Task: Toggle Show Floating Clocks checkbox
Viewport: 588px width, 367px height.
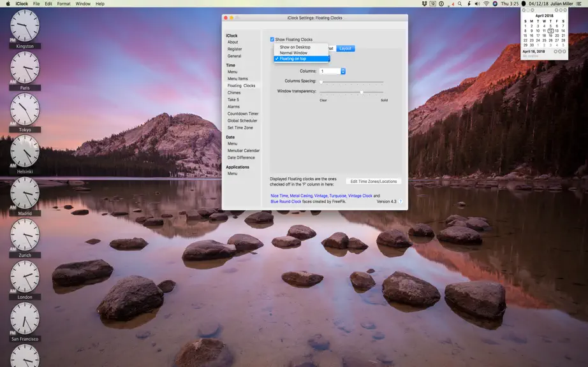Action: (272, 40)
